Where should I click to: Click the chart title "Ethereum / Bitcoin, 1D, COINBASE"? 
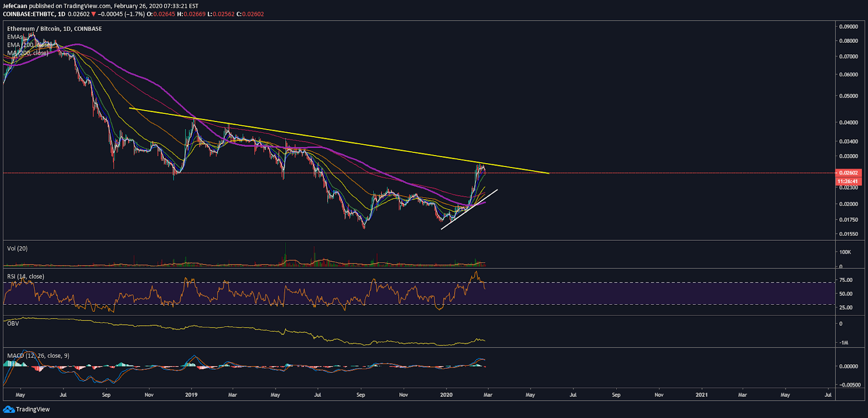(54, 29)
